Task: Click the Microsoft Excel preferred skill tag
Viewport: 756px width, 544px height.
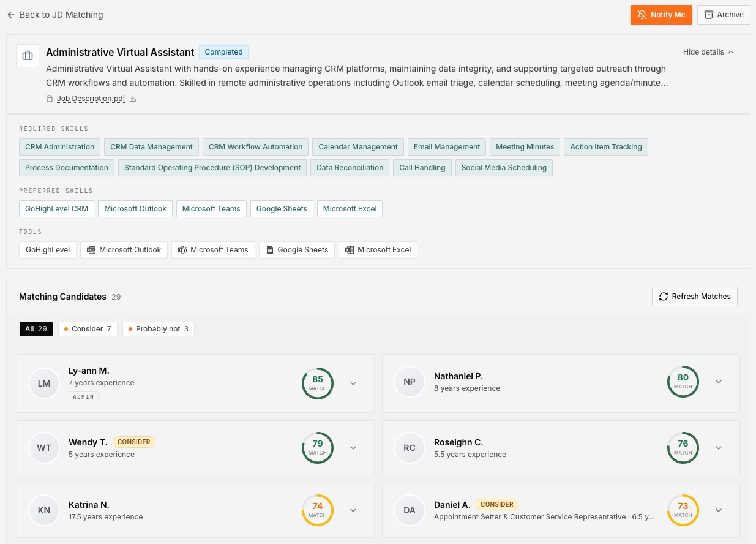Action: [350, 209]
